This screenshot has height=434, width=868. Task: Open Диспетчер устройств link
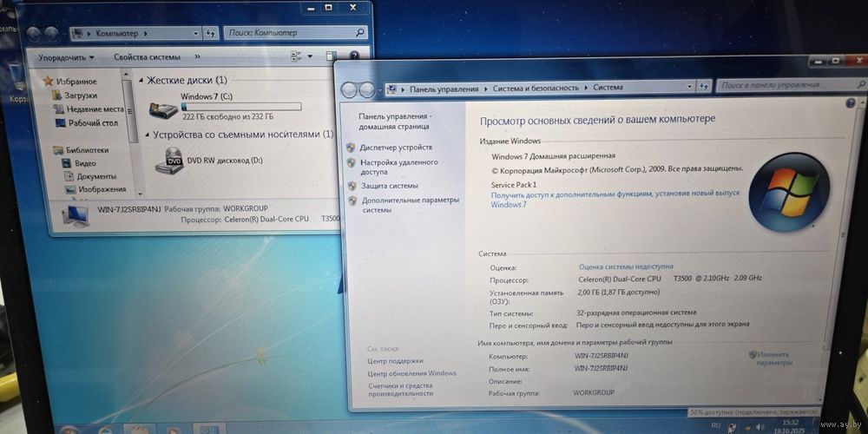coord(396,148)
